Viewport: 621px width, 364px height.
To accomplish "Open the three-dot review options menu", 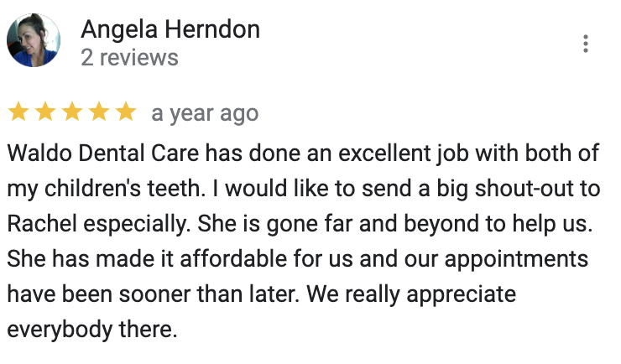I will pos(586,44).
